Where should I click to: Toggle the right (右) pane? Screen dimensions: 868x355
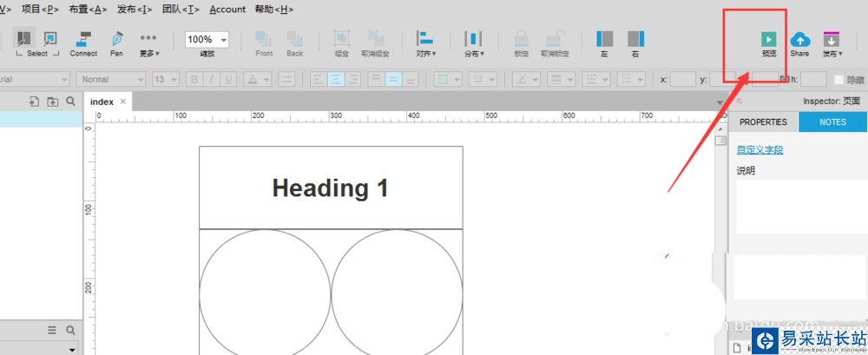coord(635,43)
